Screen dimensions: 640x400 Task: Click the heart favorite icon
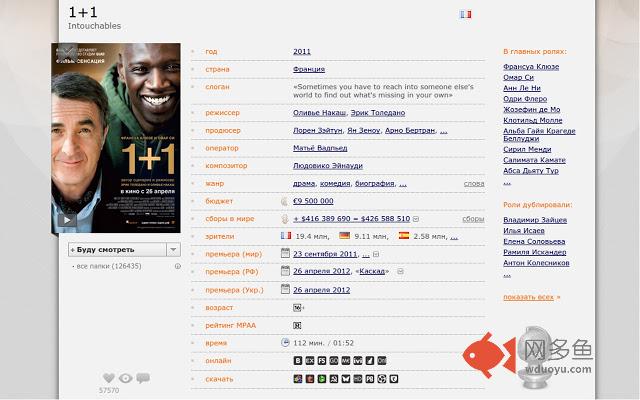point(109,378)
